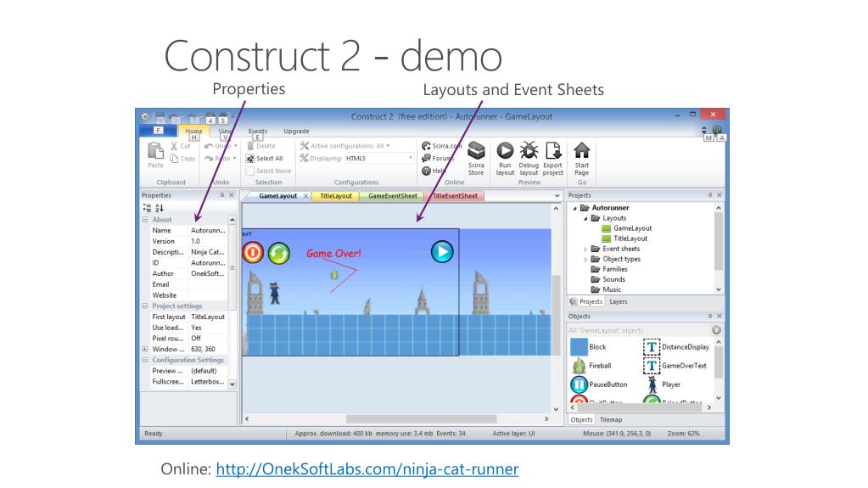Click the categorized view icon in Properties
The width and height of the screenshot is (868, 488).
(x=147, y=208)
